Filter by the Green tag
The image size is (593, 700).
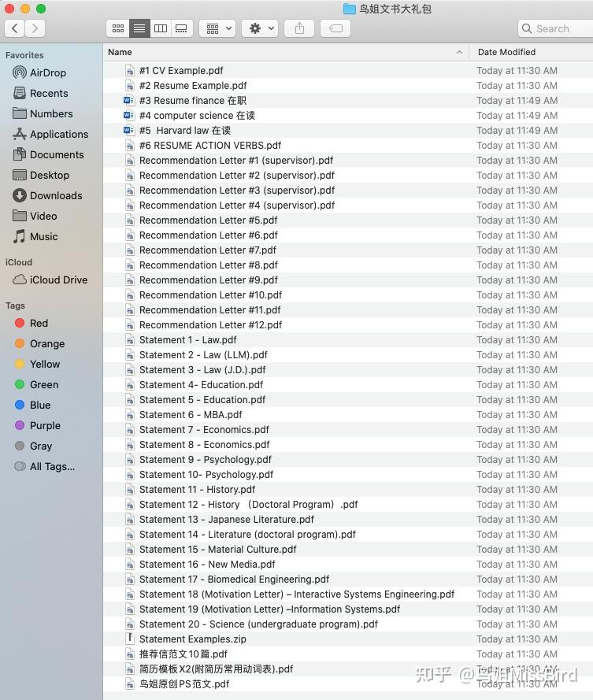coord(36,385)
